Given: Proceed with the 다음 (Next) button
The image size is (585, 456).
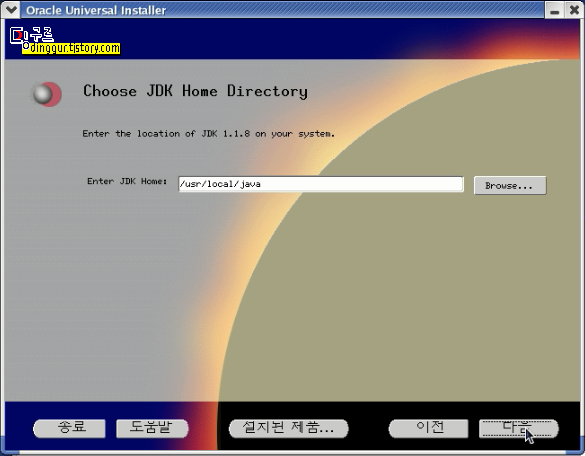Looking at the screenshot, I should [519, 428].
